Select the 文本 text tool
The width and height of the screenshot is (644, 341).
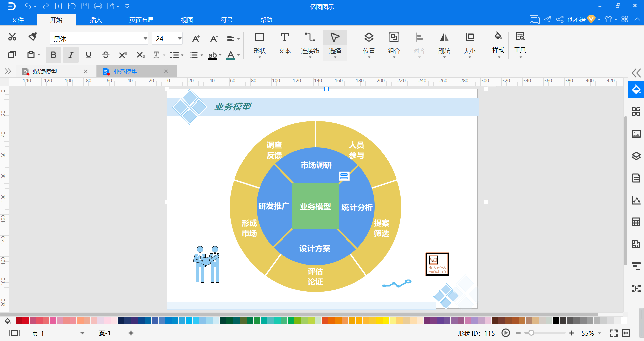(x=285, y=44)
